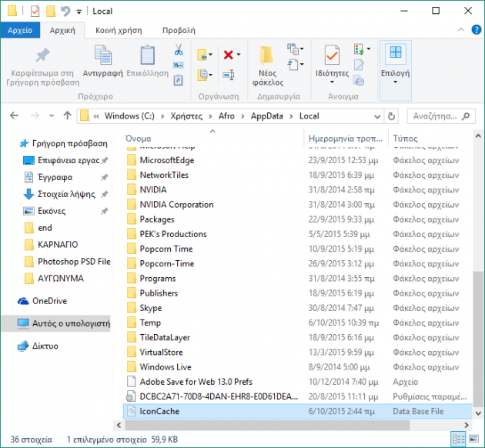Image resolution: width=485 pixels, height=448 pixels.
Task: Open the Προβολή ribbon tab
Action: (x=179, y=30)
